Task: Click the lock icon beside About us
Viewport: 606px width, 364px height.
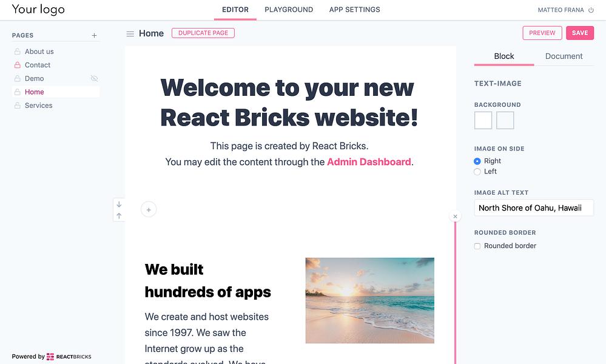Action: pos(18,52)
